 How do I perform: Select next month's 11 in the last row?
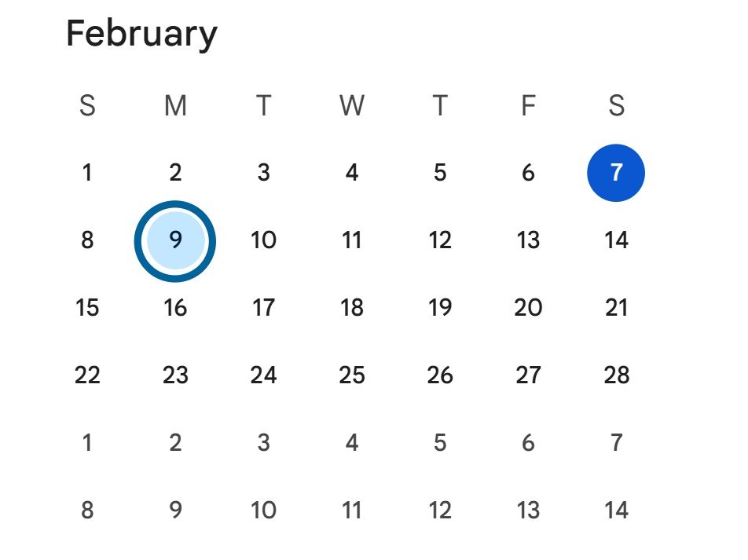pyautogui.click(x=351, y=511)
